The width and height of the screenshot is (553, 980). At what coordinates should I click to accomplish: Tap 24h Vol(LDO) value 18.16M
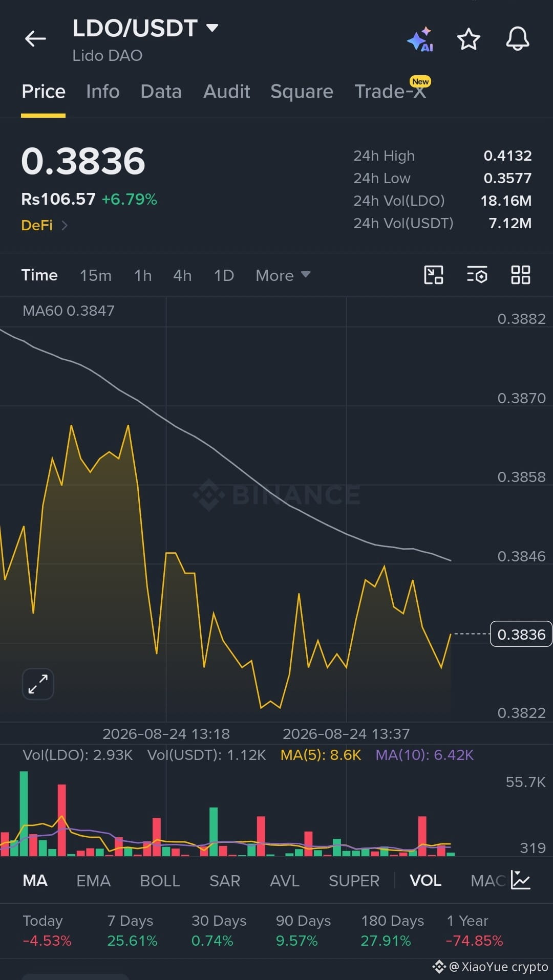point(506,201)
